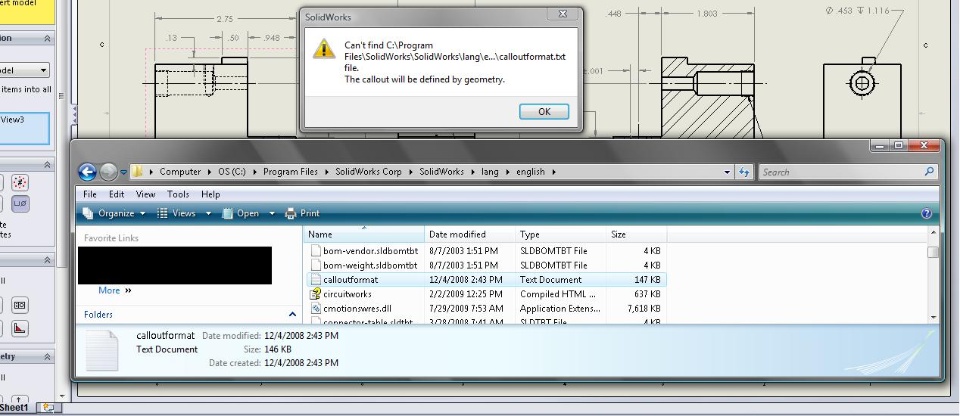Select 'Computer' in the address breadcrumb
This screenshot has width=960, height=416.
click(x=180, y=172)
